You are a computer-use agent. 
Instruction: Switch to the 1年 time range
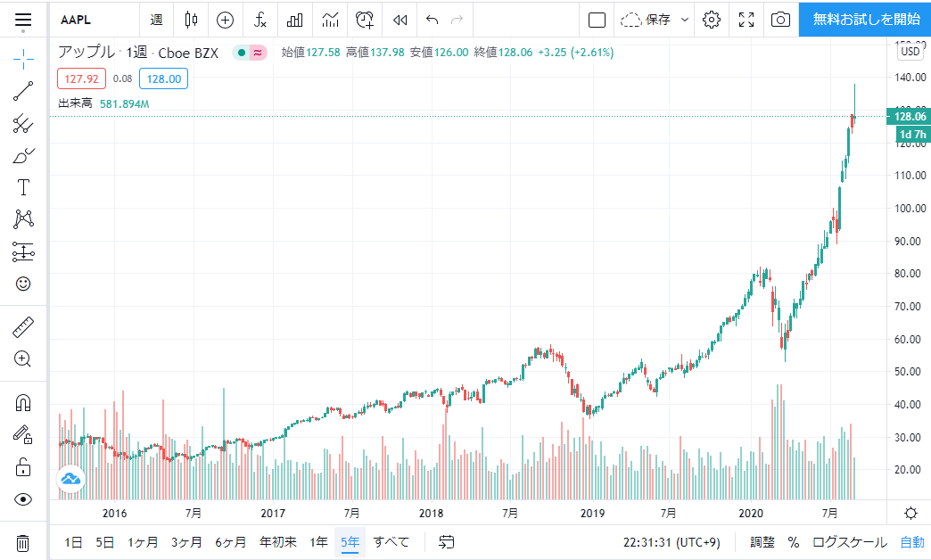click(x=319, y=542)
